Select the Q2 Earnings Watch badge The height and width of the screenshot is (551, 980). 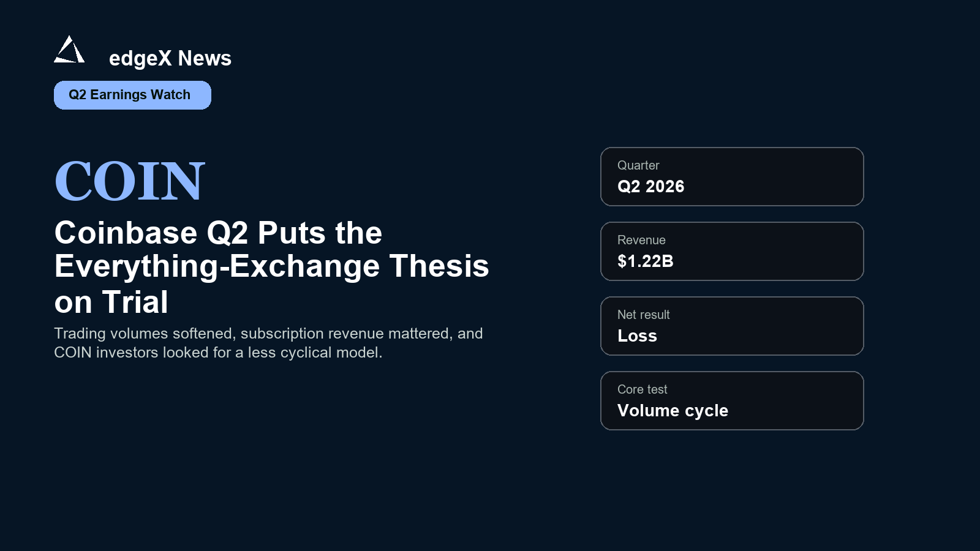(x=132, y=95)
